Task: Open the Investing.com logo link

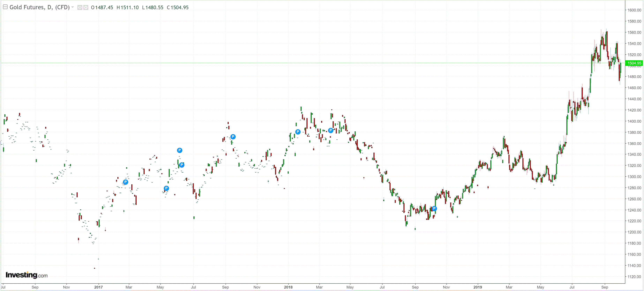Action: (27, 275)
